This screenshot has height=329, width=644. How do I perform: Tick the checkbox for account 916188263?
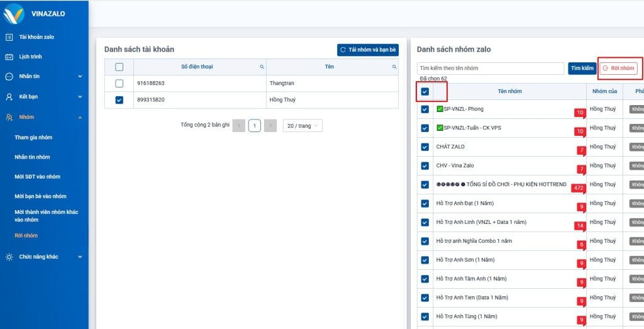119,83
